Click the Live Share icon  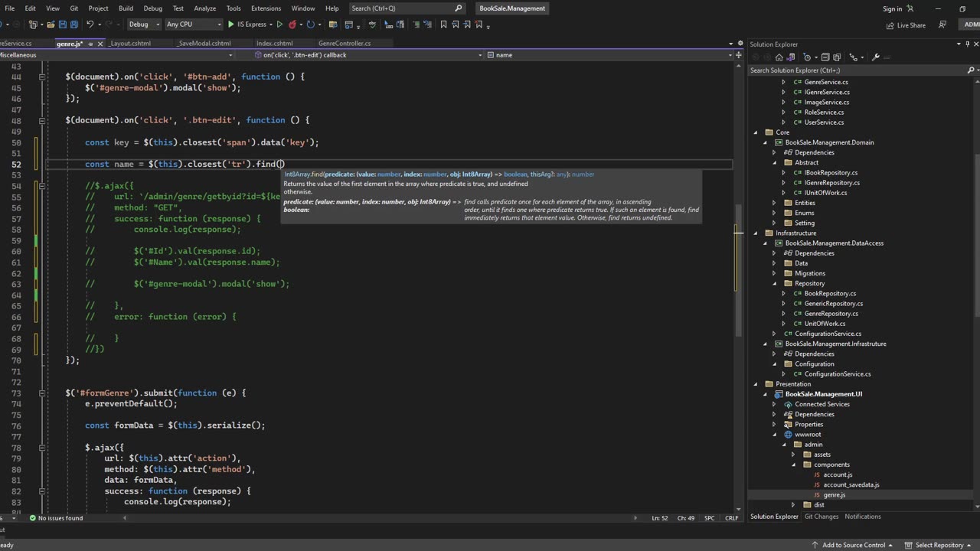890,25
